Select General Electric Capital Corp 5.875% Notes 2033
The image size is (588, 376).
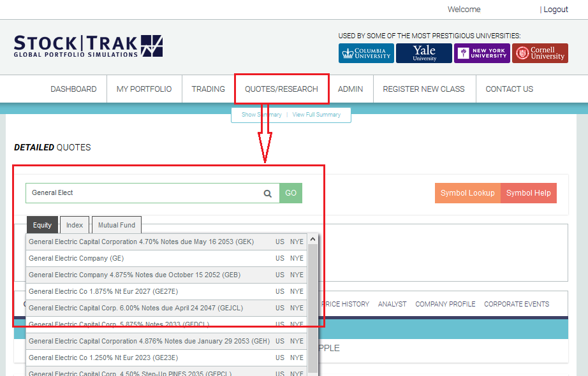(x=166, y=324)
